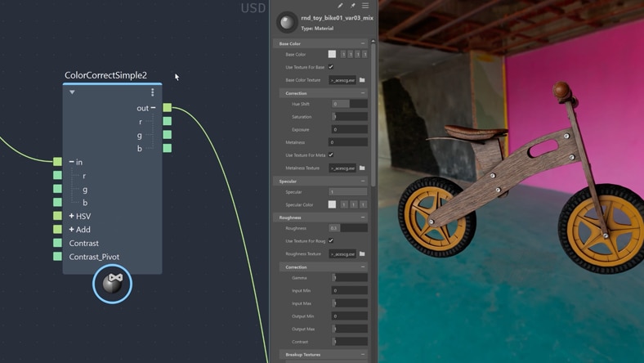Click the properties panel vertical scrollbar
This screenshot has width=644, height=363.
[x=373, y=114]
